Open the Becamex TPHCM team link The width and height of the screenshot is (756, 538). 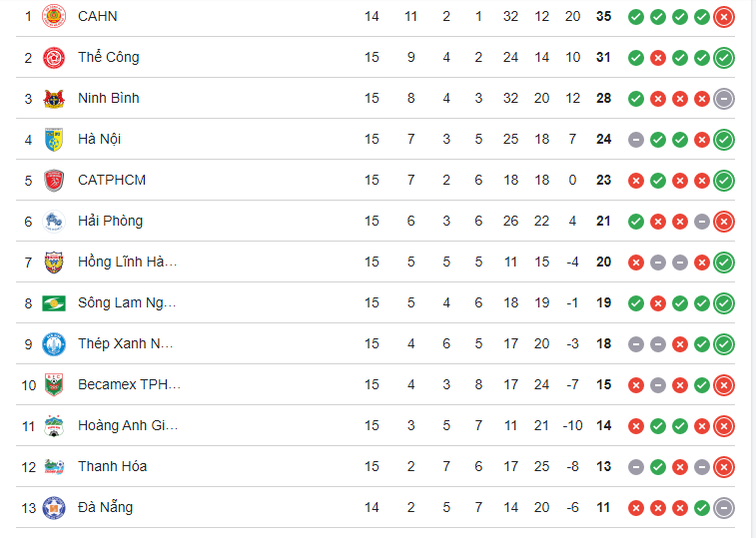pyautogui.click(x=129, y=385)
